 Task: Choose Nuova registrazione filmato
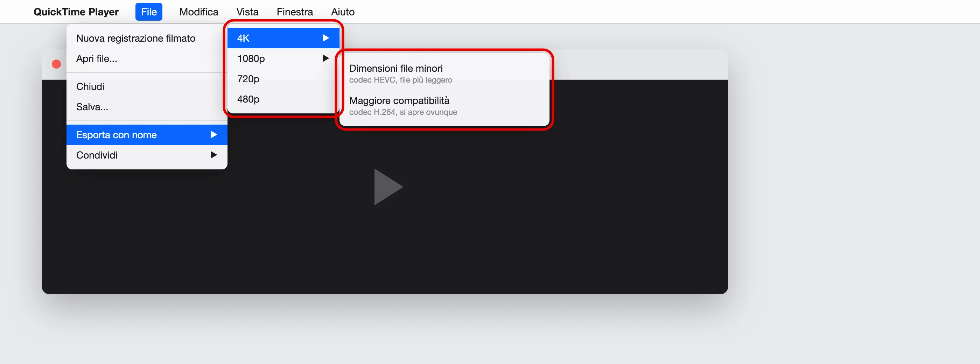tap(147, 38)
